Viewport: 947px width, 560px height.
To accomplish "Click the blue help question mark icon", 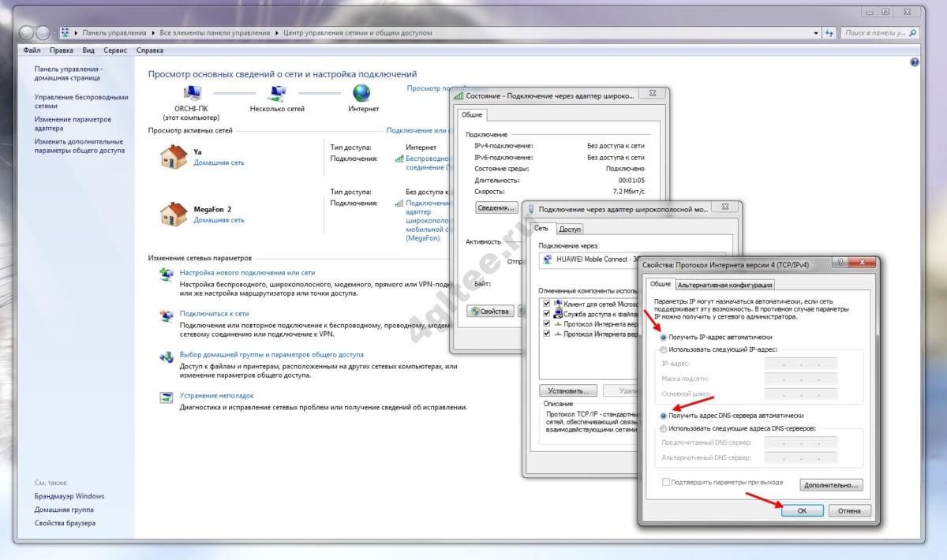I will pos(915,62).
